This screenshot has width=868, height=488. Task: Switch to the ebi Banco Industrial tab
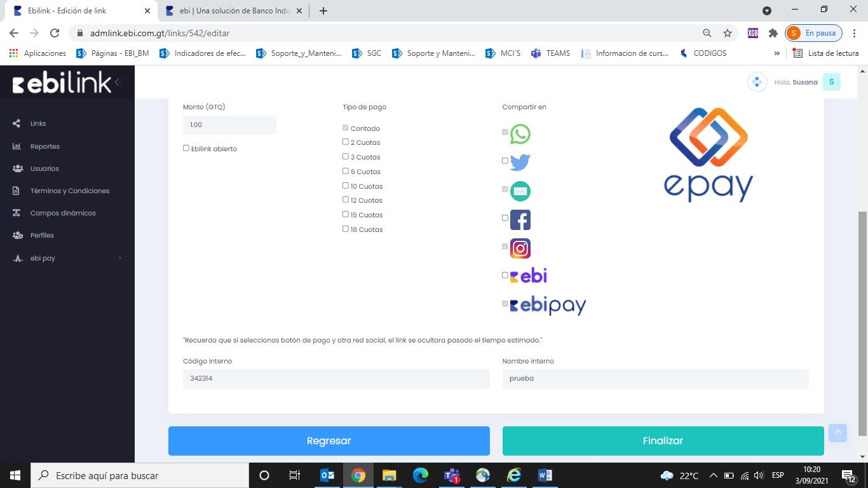[233, 11]
